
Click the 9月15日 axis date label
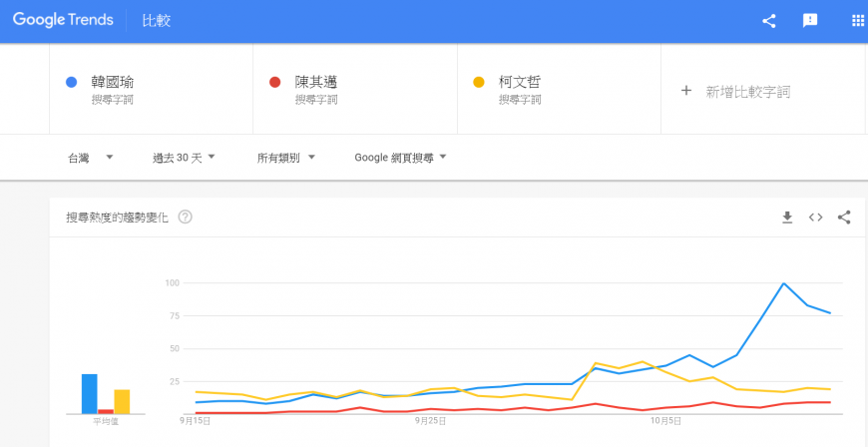click(196, 421)
